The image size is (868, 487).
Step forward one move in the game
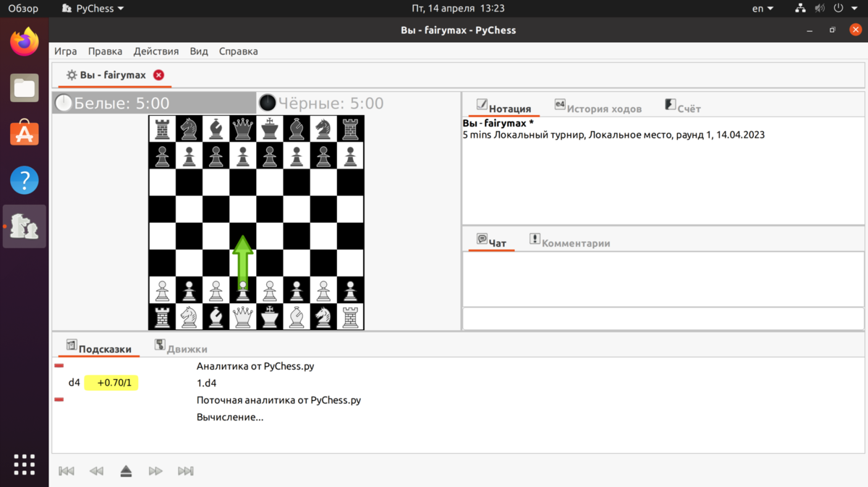[x=156, y=471]
